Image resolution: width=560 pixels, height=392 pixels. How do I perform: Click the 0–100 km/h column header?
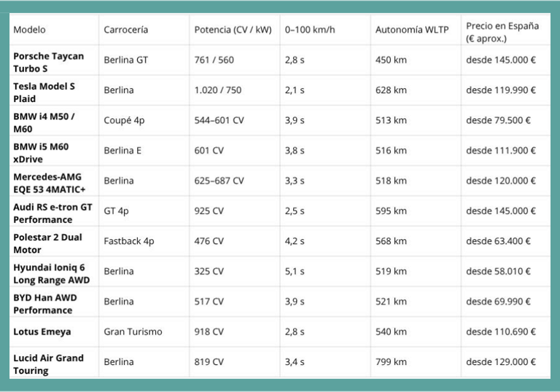[310, 30]
